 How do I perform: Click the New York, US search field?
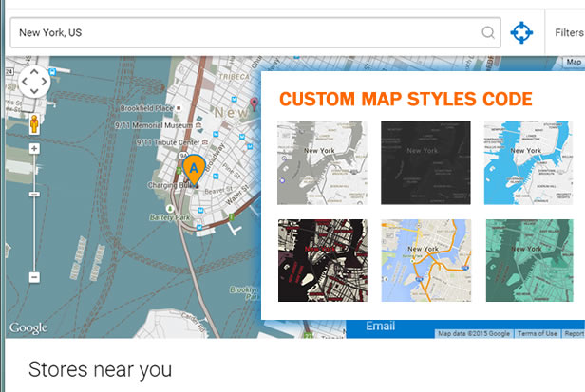coord(255,33)
